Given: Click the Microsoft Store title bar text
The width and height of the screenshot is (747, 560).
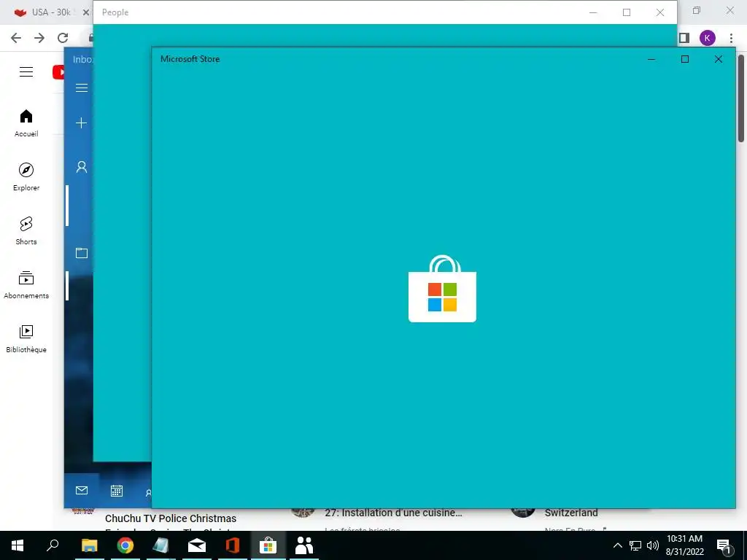Looking at the screenshot, I should coord(190,59).
